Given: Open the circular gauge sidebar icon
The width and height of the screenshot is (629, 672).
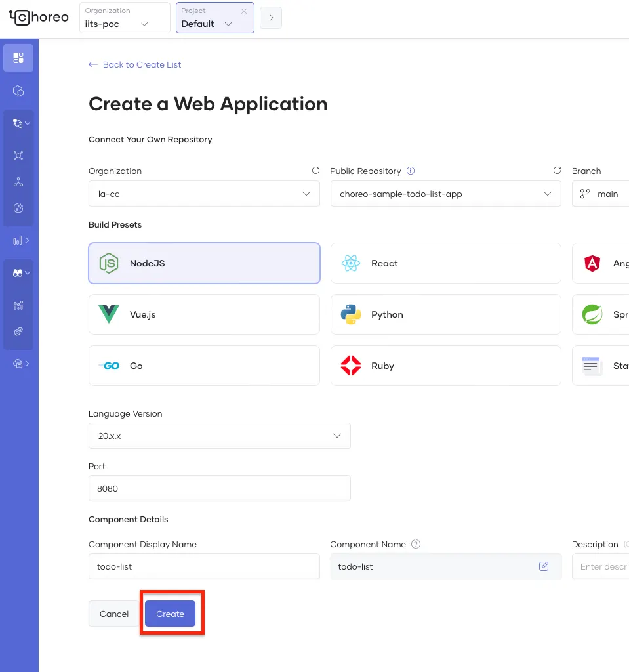Looking at the screenshot, I should (x=18, y=208).
